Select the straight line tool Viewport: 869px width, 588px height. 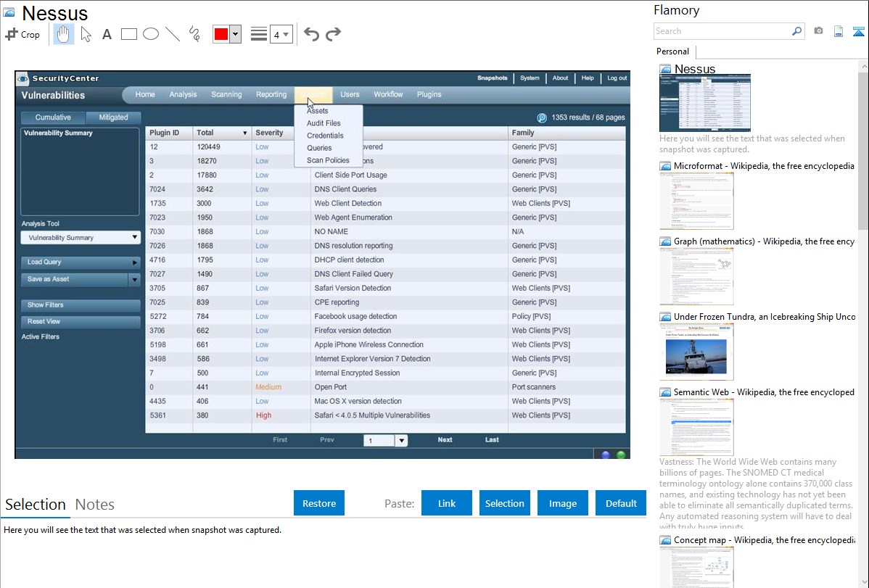173,34
